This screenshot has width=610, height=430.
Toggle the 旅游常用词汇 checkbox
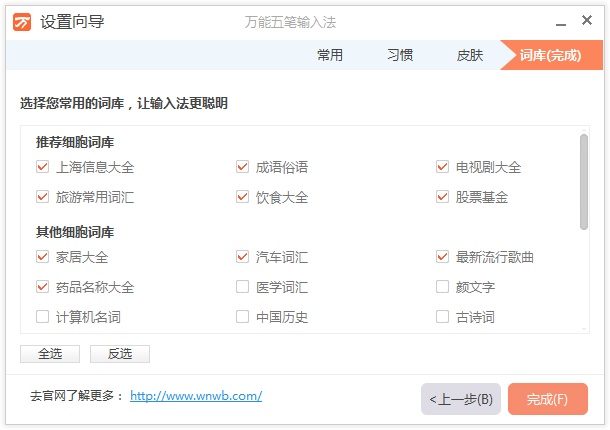tap(43, 197)
